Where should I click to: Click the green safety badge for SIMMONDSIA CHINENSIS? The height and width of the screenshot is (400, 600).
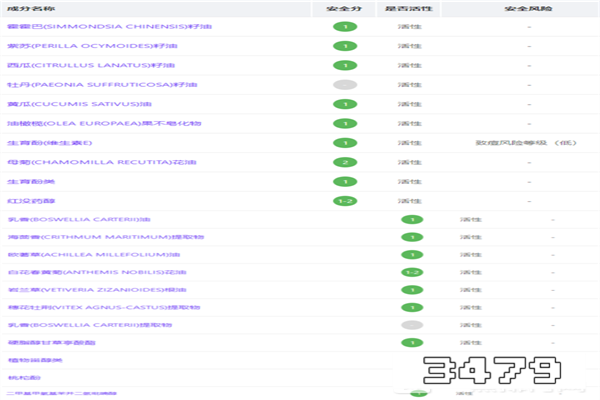pyautogui.click(x=345, y=27)
